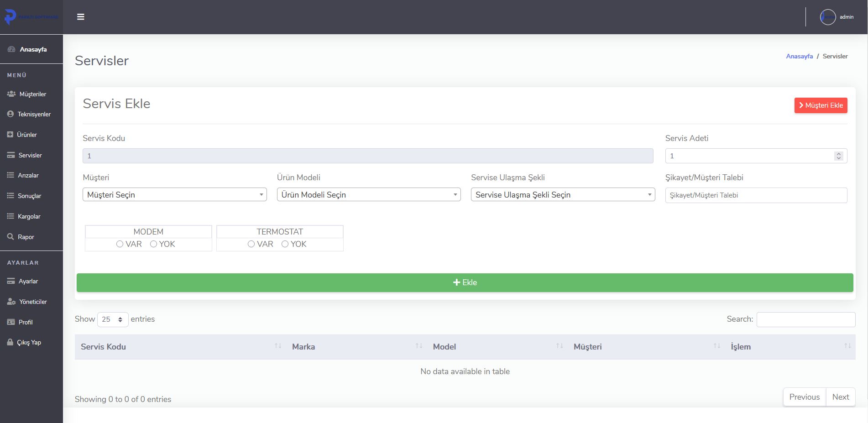
Task: Open the Müşteri Seçin dropdown
Action: (x=174, y=195)
